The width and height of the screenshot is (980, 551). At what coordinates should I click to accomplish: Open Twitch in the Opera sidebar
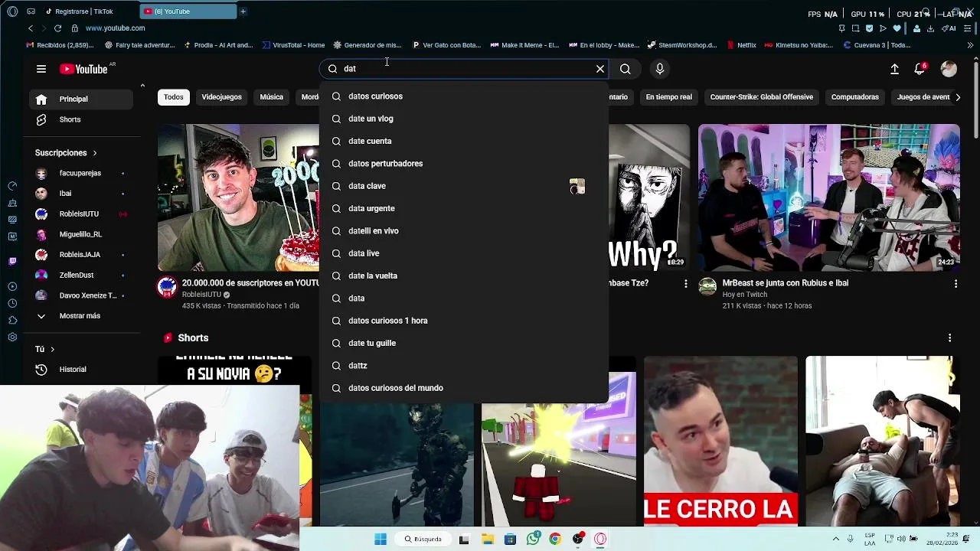[x=12, y=262]
